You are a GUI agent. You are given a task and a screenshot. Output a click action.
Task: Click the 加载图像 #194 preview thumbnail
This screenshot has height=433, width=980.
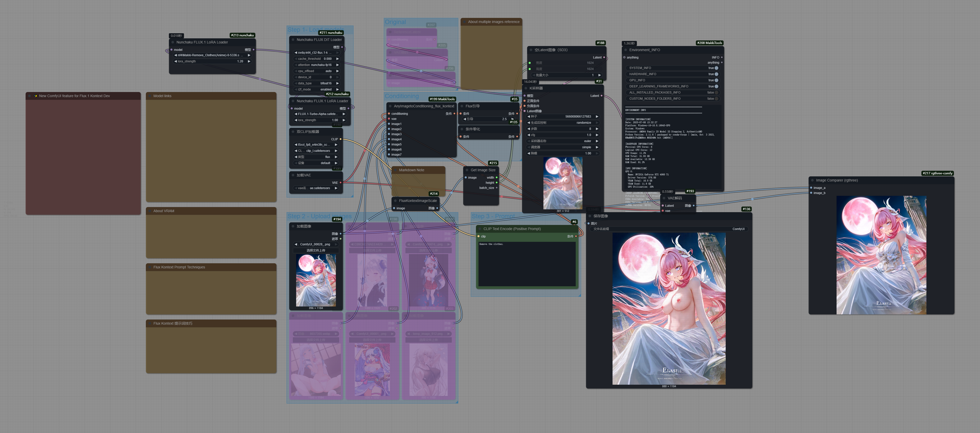coord(316,280)
